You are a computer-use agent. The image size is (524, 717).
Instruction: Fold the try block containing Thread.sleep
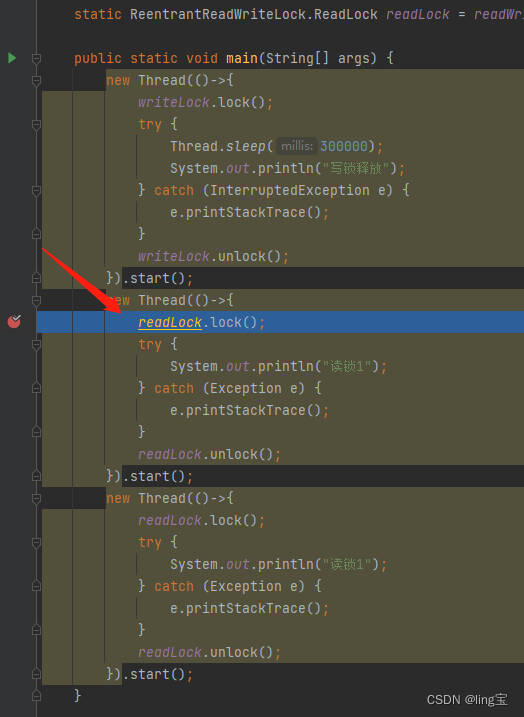click(37, 124)
